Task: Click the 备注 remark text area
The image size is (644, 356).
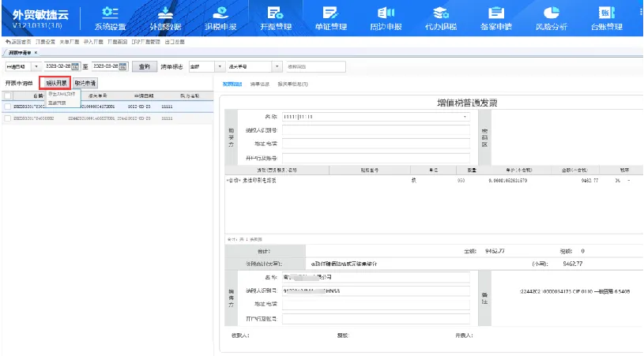Action: (567, 298)
